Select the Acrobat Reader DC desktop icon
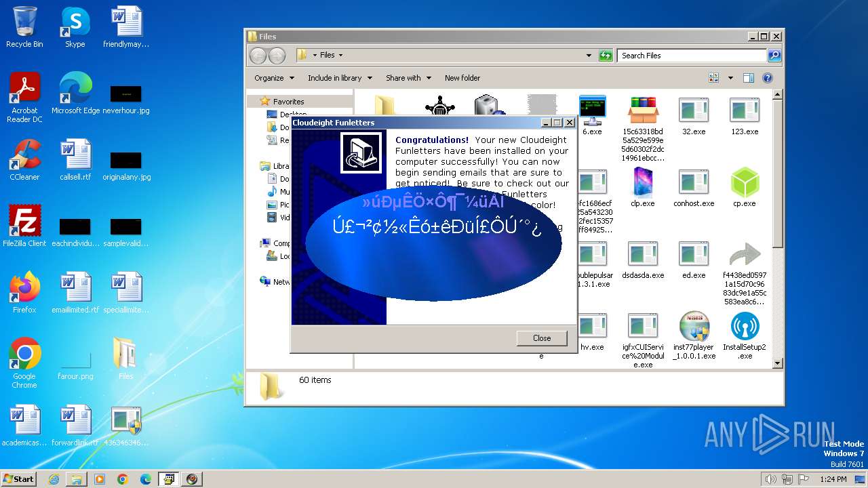868x488 pixels. pyautogui.click(x=24, y=98)
